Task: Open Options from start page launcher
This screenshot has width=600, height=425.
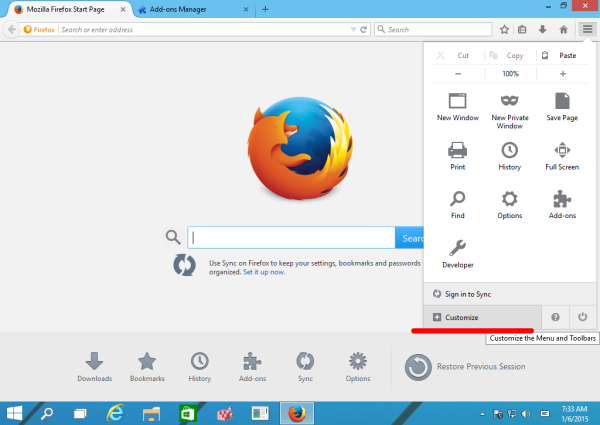Action: click(x=358, y=367)
